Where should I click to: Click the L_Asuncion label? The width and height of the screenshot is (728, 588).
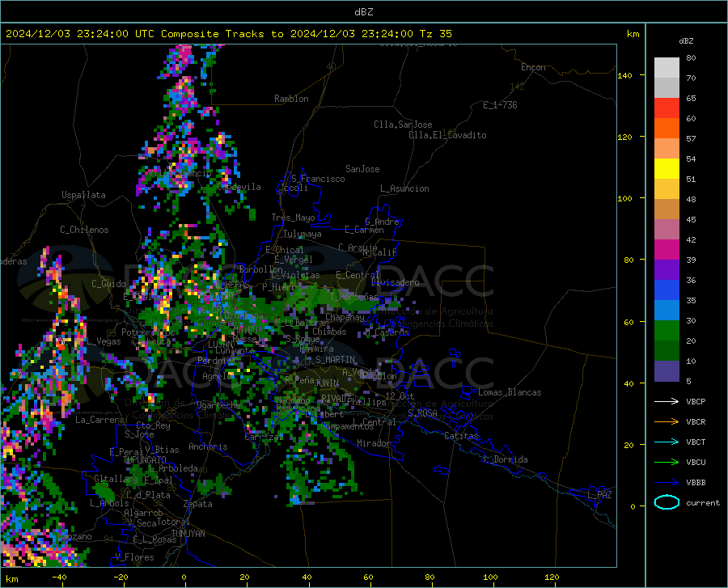pyautogui.click(x=404, y=188)
